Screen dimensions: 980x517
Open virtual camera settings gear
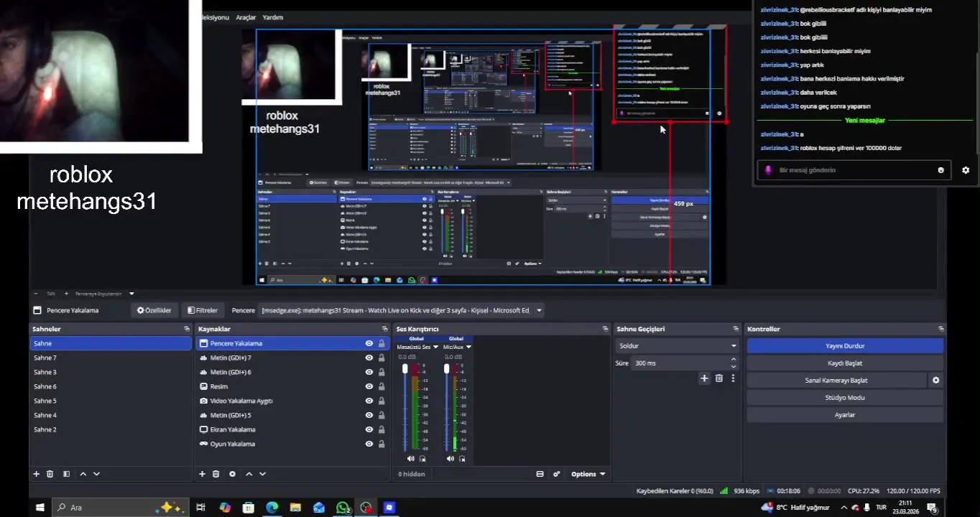point(935,381)
